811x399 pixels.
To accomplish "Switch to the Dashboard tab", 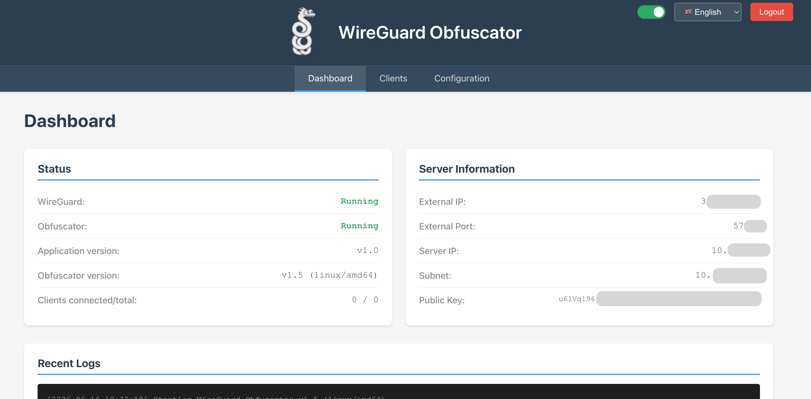I will (x=330, y=79).
